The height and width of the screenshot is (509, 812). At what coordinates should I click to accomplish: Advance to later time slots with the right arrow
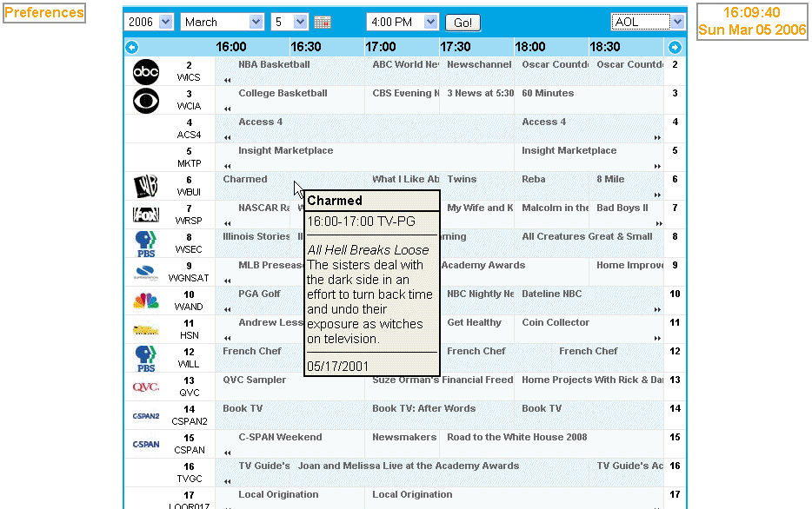click(x=675, y=47)
